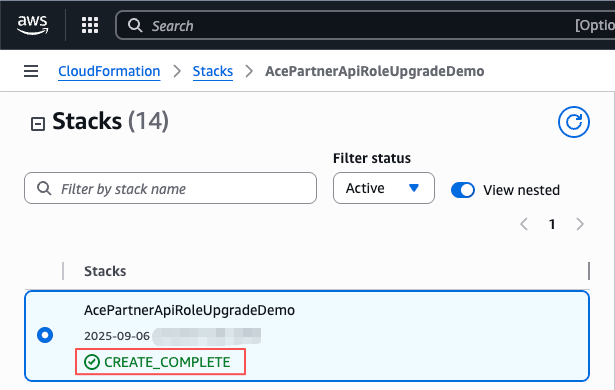Open the AcePartnerApiRoleUpgradeDemo stack name
This screenshot has width=615, height=390.
[189, 310]
